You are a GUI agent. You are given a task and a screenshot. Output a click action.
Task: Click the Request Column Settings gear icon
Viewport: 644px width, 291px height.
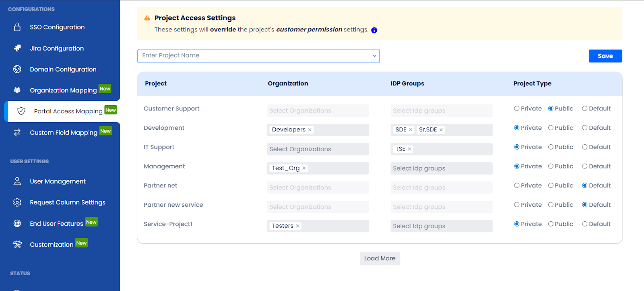(17, 202)
